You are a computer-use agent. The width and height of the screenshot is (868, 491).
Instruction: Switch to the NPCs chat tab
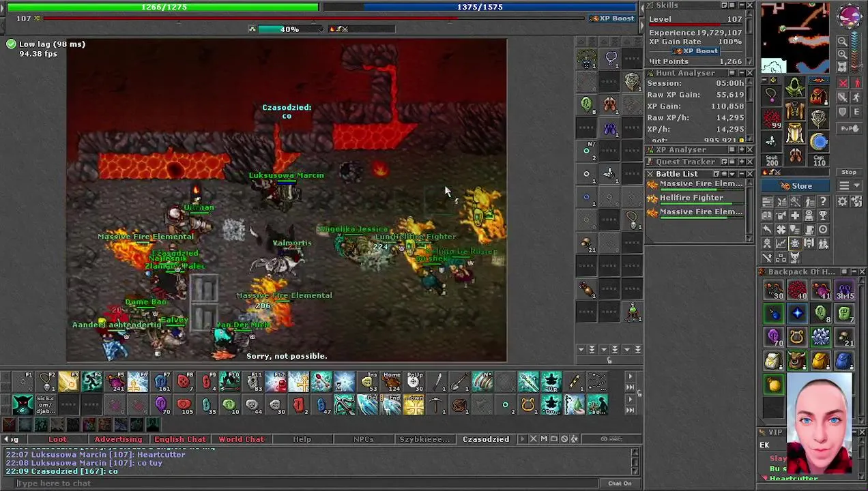(363, 439)
